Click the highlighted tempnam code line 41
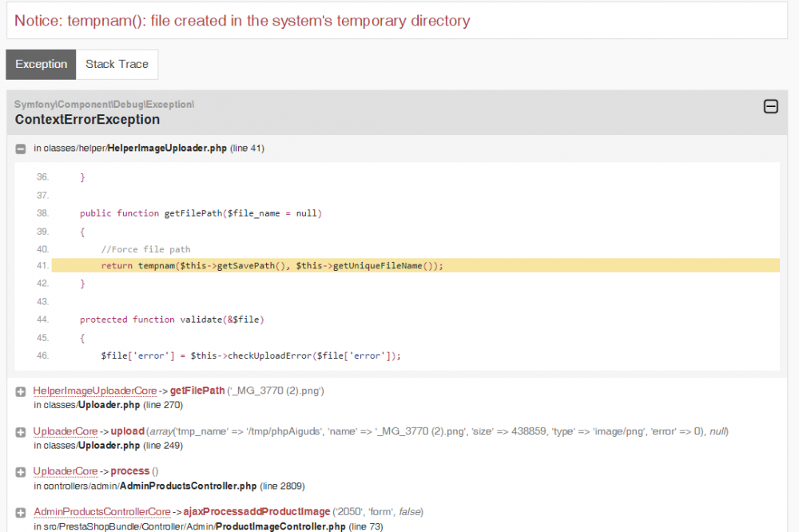The width and height of the screenshot is (799, 532). 272,265
